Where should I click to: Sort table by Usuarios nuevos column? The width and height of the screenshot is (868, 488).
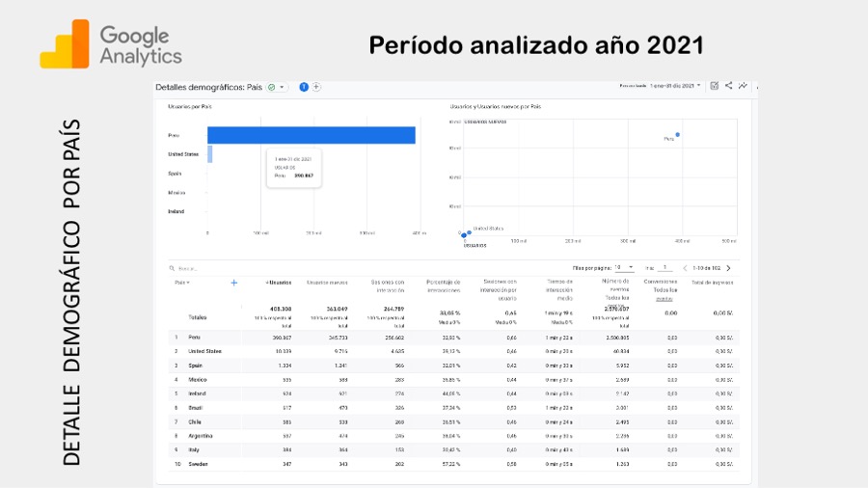point(326,283)
